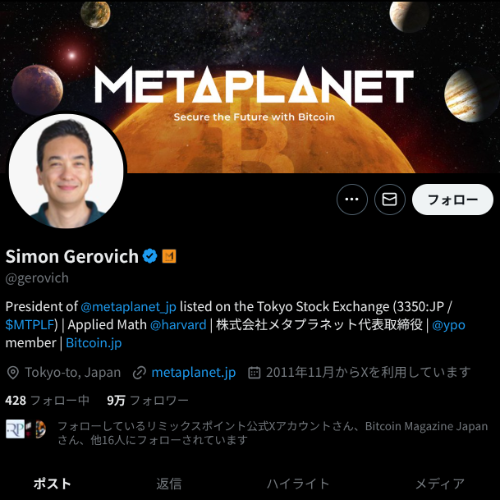500x500 pixels.
Task: Open the Metaplanet header banner image
Action: point(250,87)
